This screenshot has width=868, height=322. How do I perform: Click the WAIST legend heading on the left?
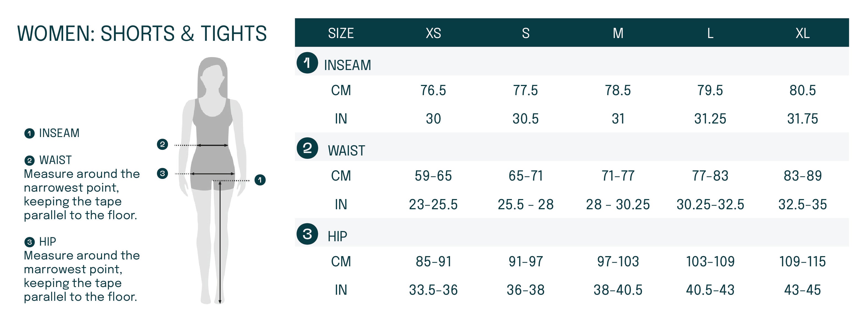(x=55, y=160)
